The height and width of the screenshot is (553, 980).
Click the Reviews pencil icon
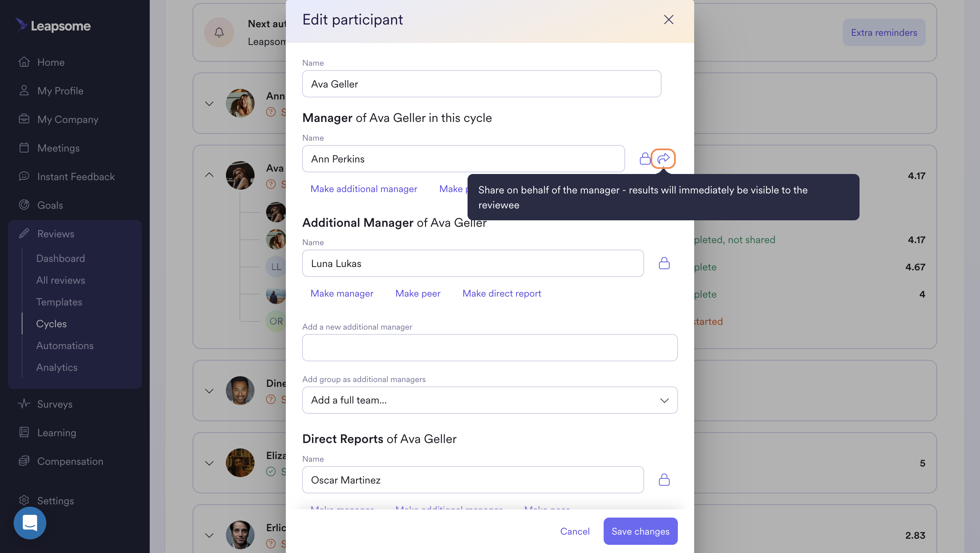tap(24, 233)
